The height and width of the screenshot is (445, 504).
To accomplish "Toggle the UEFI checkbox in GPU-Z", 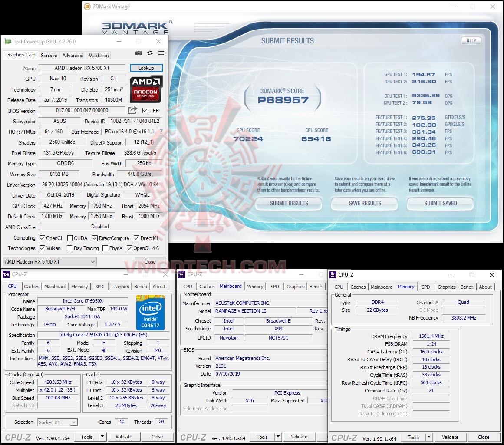I will (145, 111).
